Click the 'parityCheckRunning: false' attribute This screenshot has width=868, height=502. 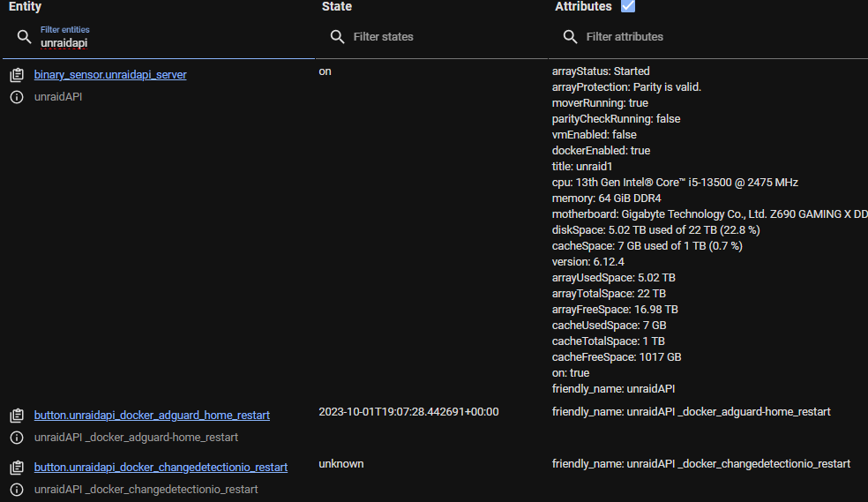point(616,119)
